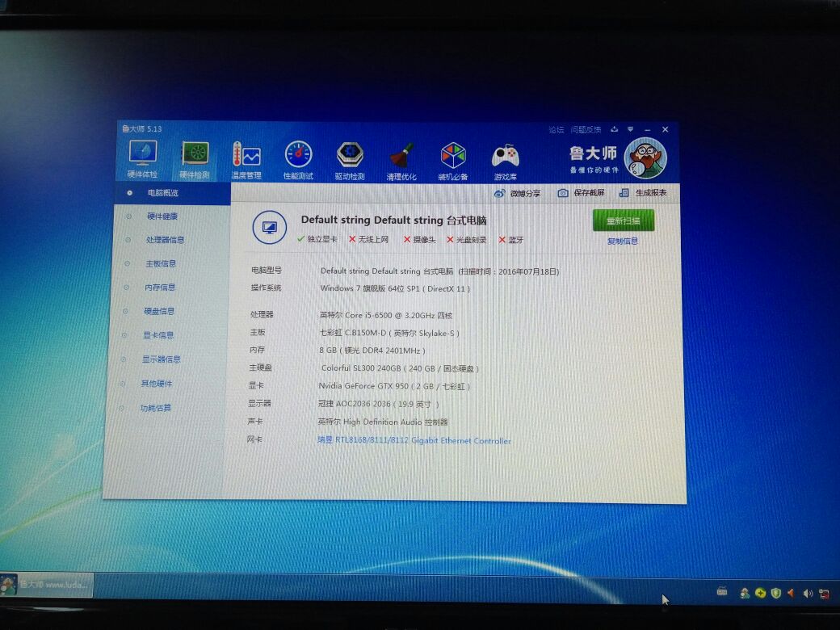Viewport: 840px width, 630px height.
Task: Close the 鲁大师 window
Action: click(666, 130)
